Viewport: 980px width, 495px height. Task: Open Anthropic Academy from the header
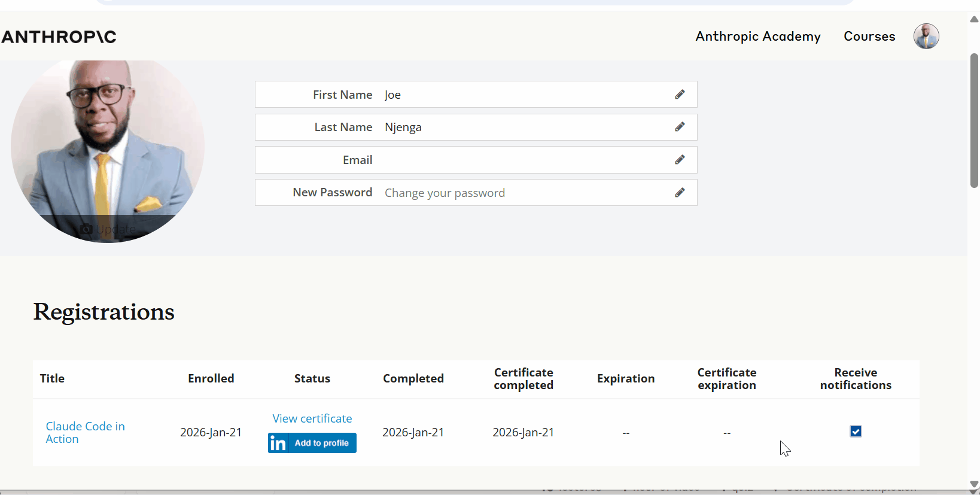pyautogui.click(x=758, y=36)
